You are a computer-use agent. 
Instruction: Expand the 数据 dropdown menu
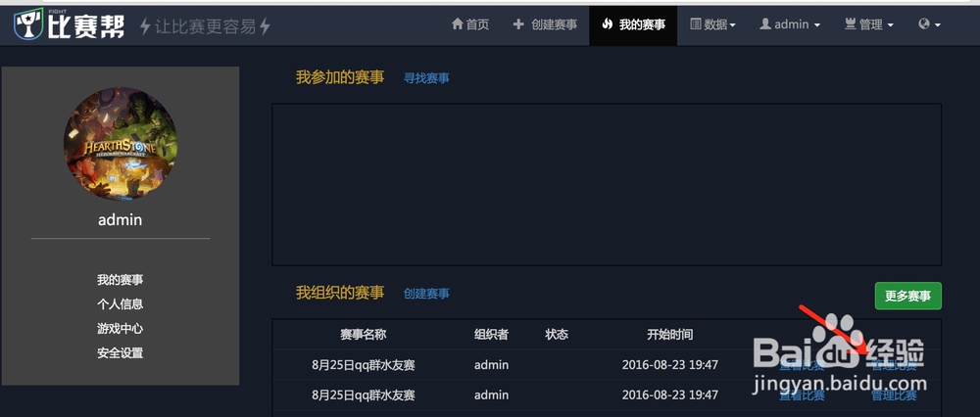click(712, 24)
